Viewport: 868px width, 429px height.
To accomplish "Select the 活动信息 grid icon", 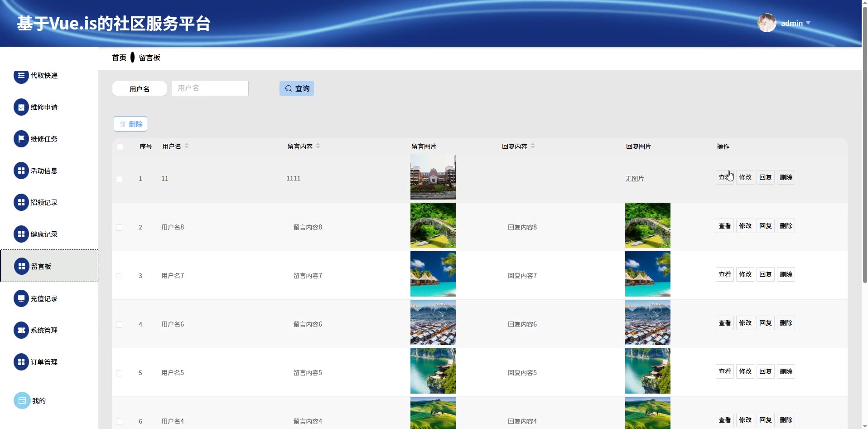I will (21, 171).
